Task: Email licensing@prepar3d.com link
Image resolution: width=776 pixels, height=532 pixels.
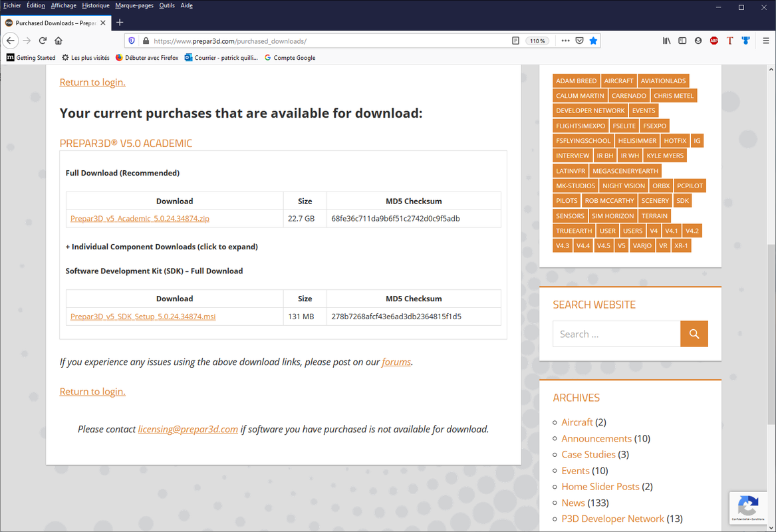Action: (188, 429)
